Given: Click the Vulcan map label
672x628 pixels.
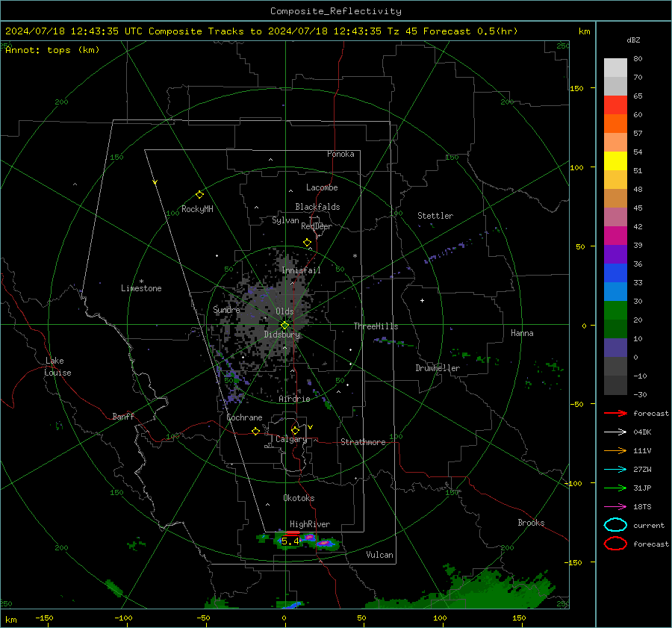Looking at the screenshot, I should click(379, 555).
